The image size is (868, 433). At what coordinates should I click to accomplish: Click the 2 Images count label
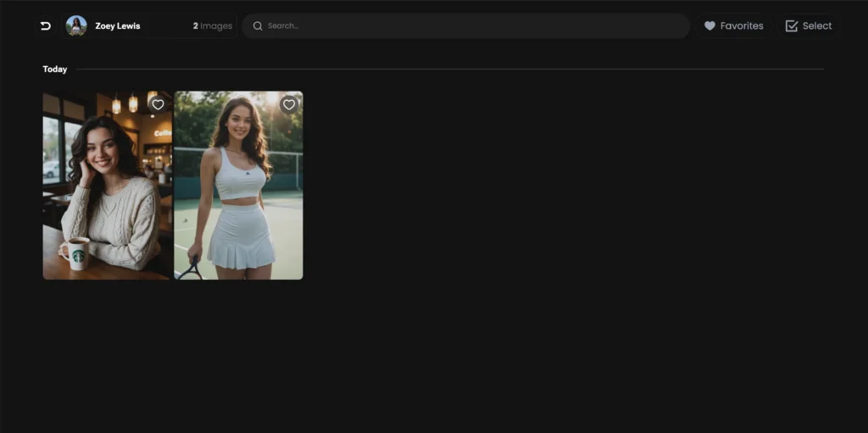(213, 26)
